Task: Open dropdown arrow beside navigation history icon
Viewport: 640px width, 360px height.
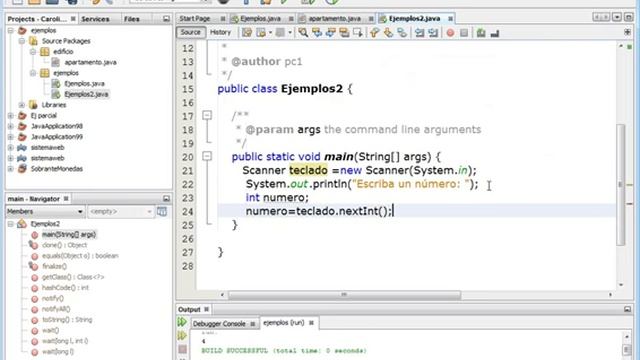Action: [x=270, y=33]
